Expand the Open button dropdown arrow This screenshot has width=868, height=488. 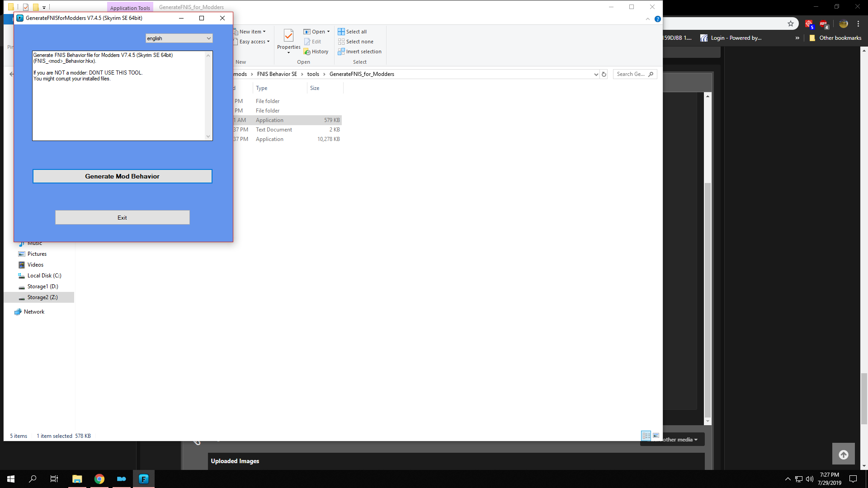tap(328, 32)
